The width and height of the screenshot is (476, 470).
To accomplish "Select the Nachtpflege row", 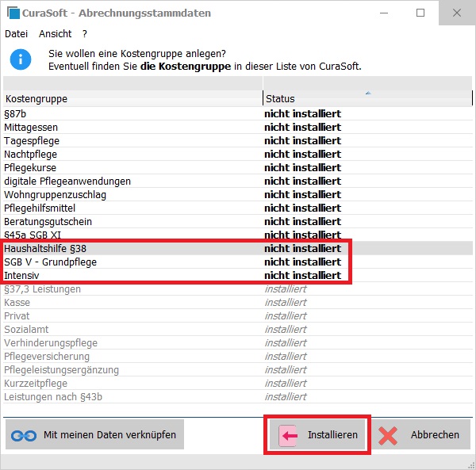I will point(238,154).
